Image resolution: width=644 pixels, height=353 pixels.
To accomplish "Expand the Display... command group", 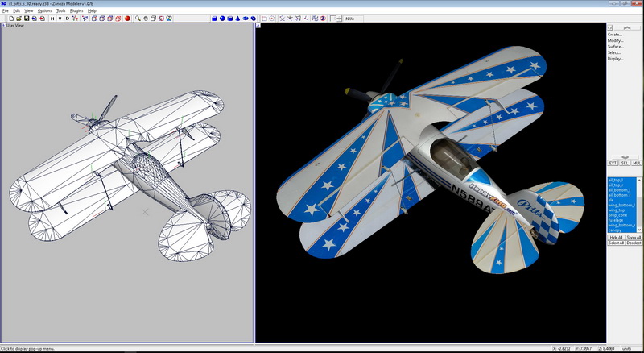I will tap(616, 58).
